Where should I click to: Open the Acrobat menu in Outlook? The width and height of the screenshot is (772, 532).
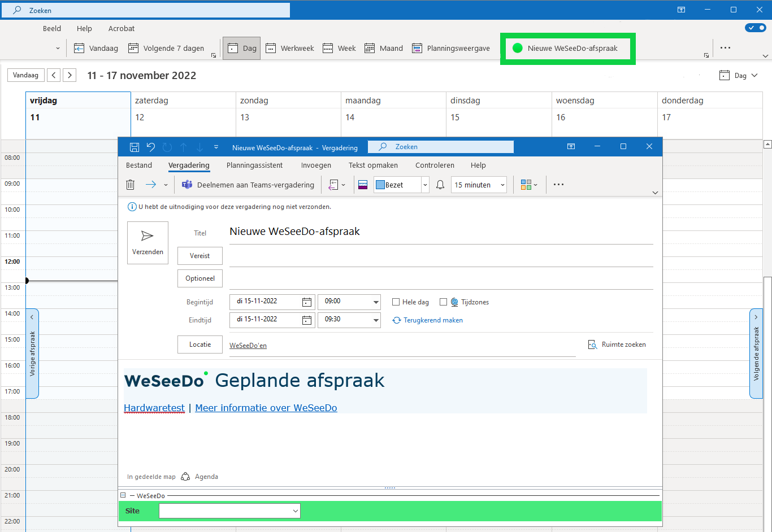(x=122, y=28)
